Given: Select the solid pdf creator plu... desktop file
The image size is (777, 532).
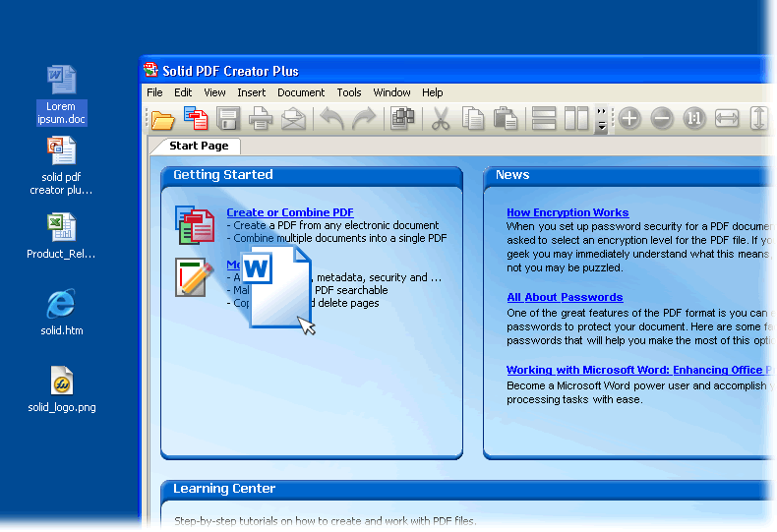Looking at the screenshot, I should [x=61, y=166].
